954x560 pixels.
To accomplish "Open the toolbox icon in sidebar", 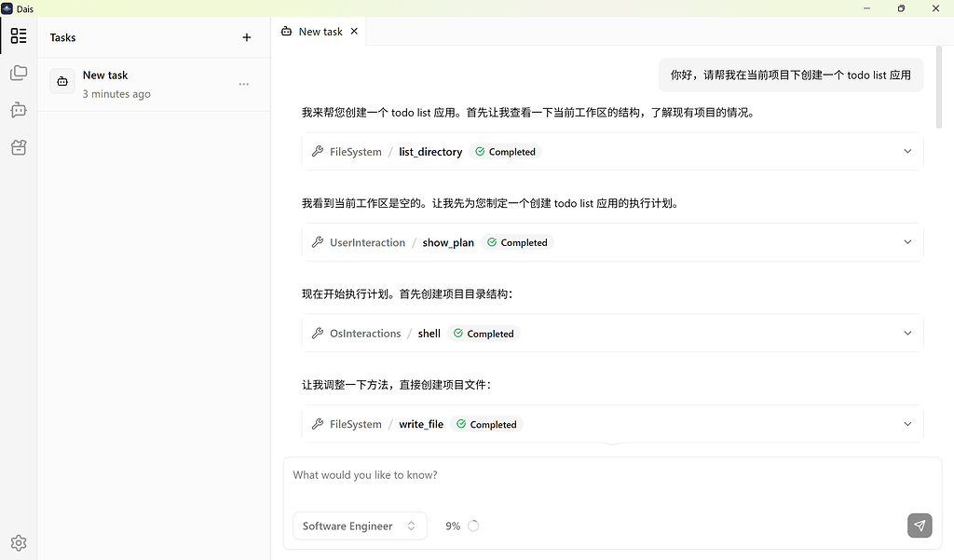I will point(19,147).
